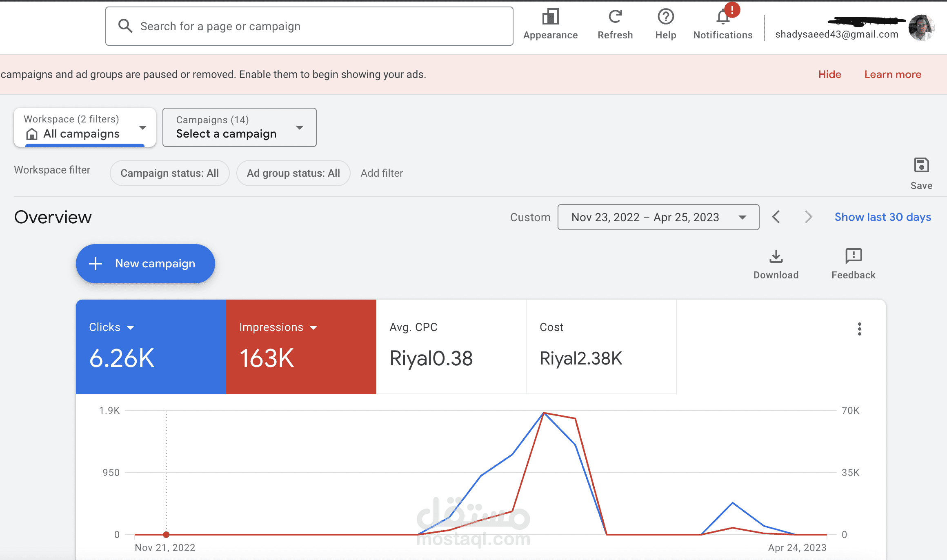Expand the Workspace All campaigns dropdown

point(85,128)
